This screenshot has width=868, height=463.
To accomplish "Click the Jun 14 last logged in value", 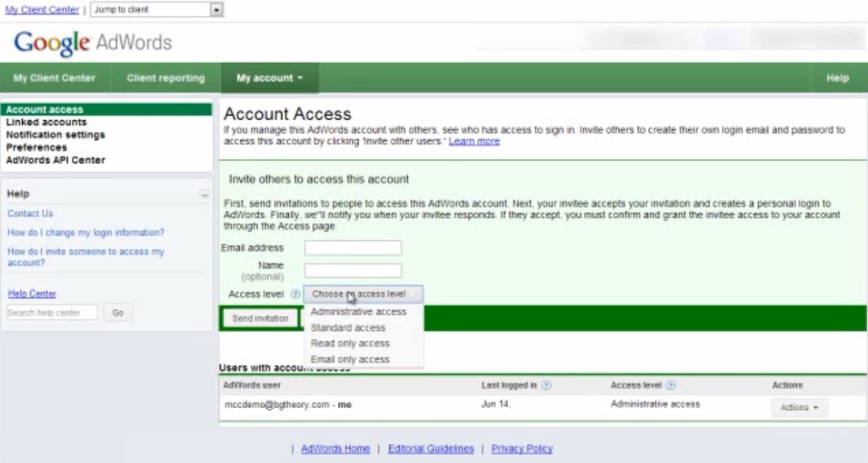I will tap(496, 404).
